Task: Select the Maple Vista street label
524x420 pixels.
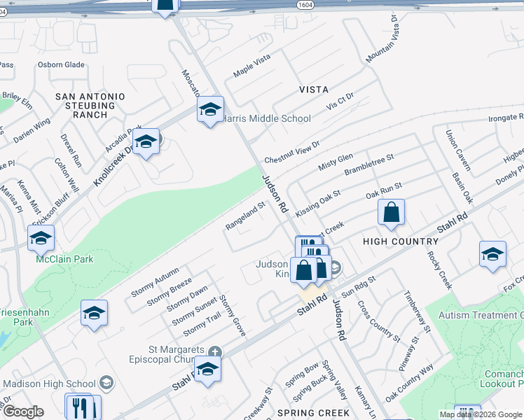Action: (251, 66)
